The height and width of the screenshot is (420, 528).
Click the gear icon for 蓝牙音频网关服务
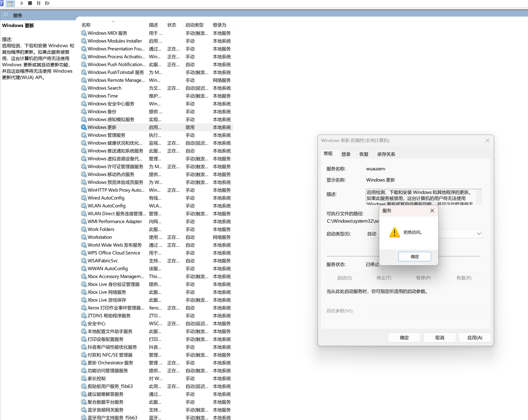[84, 410]
